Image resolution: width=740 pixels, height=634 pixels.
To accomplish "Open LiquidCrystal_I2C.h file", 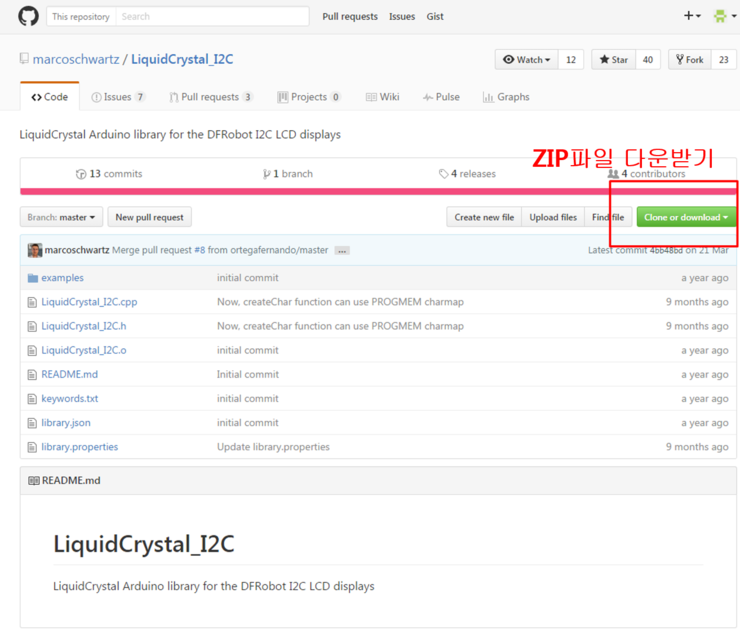I will tap(84, 326).
